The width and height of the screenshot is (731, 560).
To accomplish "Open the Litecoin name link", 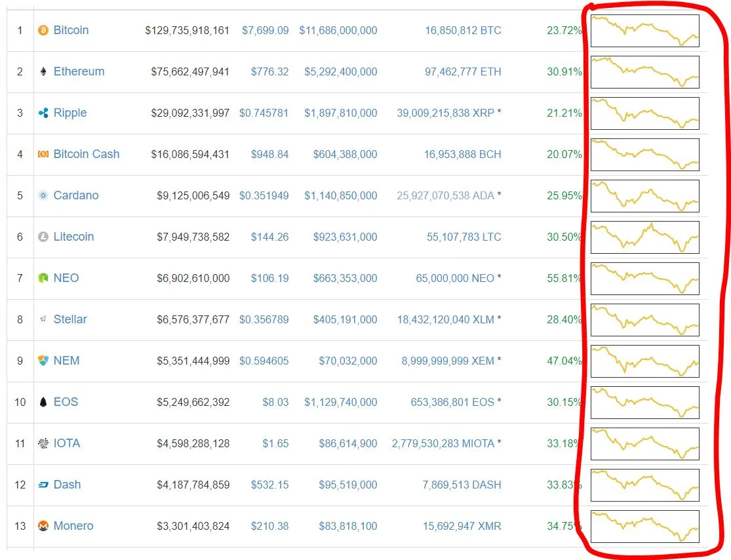I will click(x=73, y=237).
